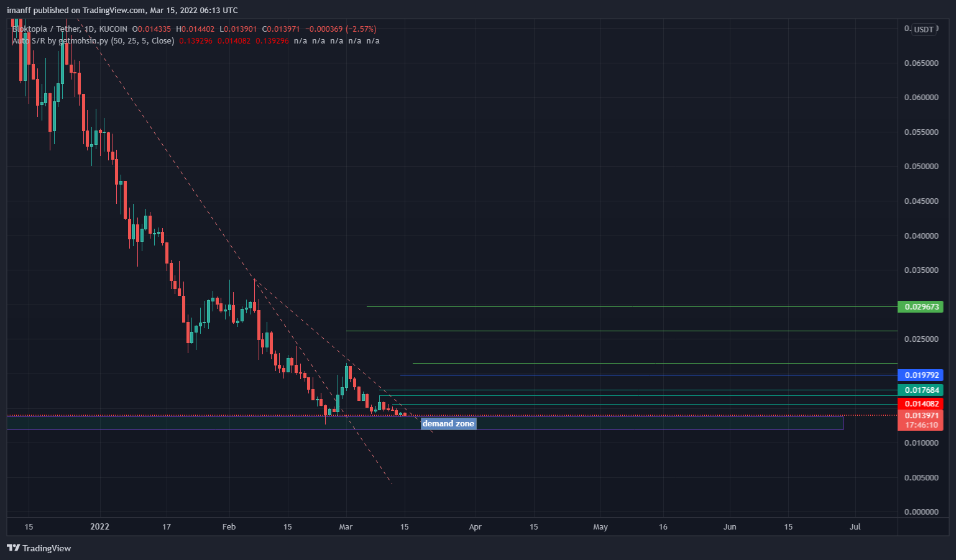Click the Apr label on time axis
The height and width of the screenshot is (560, 956).
tap(475, 527)
